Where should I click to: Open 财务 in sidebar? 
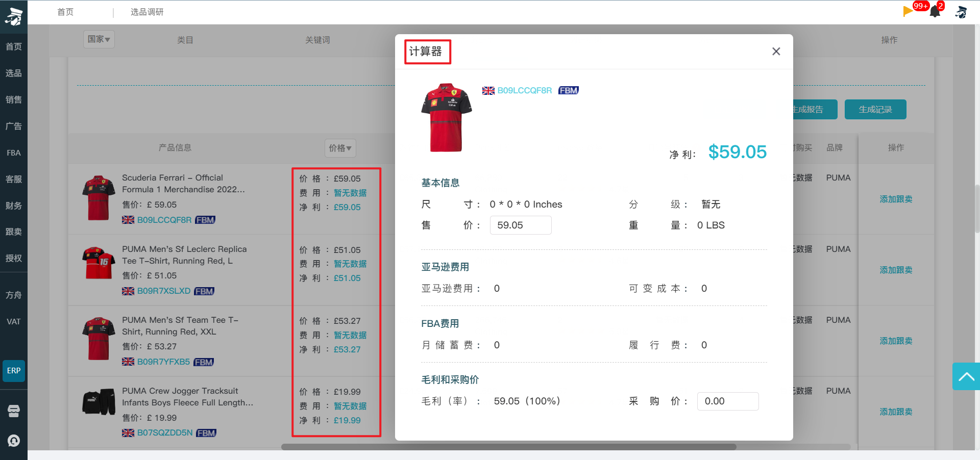14,206
